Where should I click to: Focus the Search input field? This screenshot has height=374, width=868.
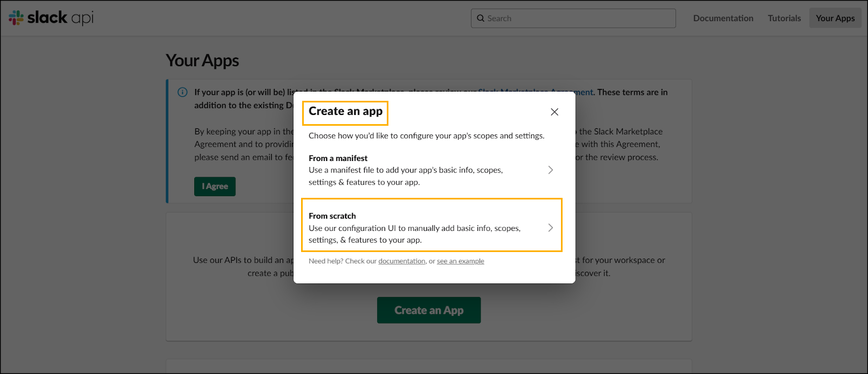(x=573, y=18)
